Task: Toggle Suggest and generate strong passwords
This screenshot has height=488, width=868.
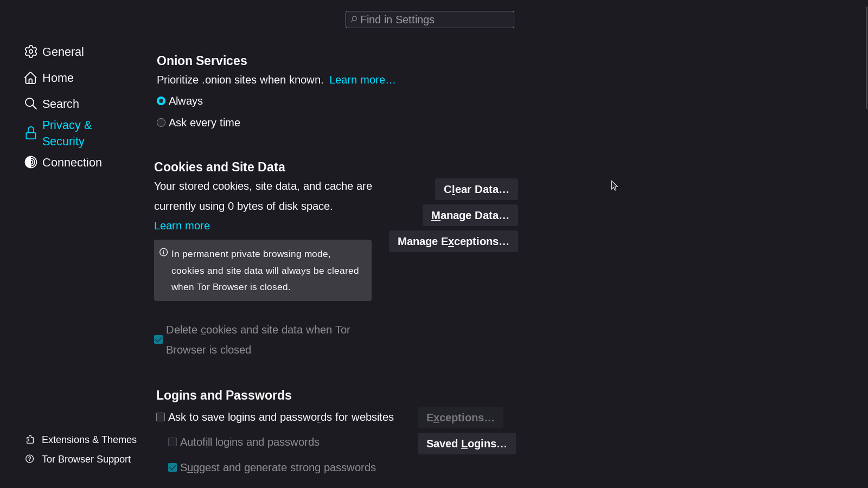Action: pyautogui.click(x=173, y=467)
